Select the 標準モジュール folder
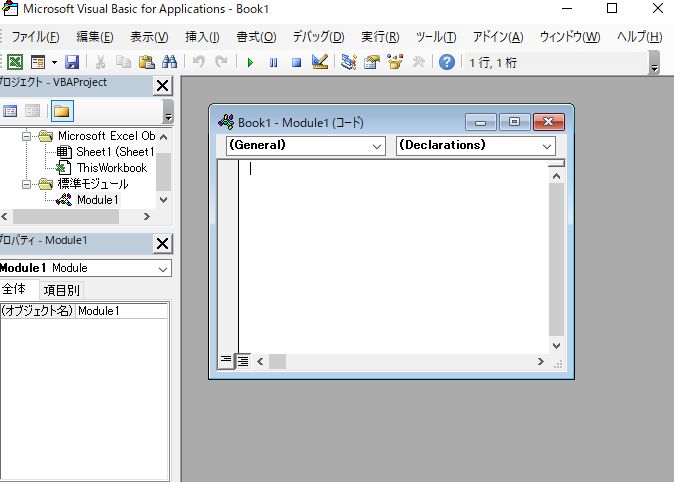This screenshot has height=482, width=674. (93, 184)
